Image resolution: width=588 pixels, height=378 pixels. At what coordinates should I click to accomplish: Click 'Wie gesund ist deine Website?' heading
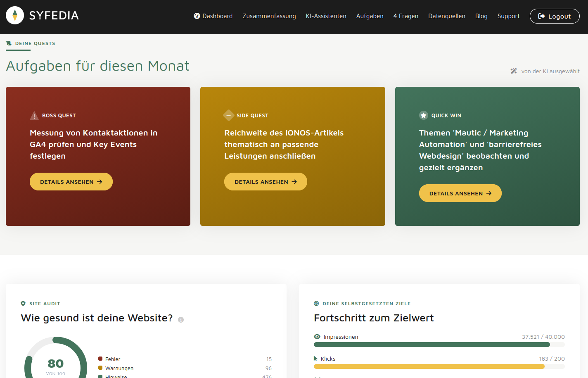point(97,318)
